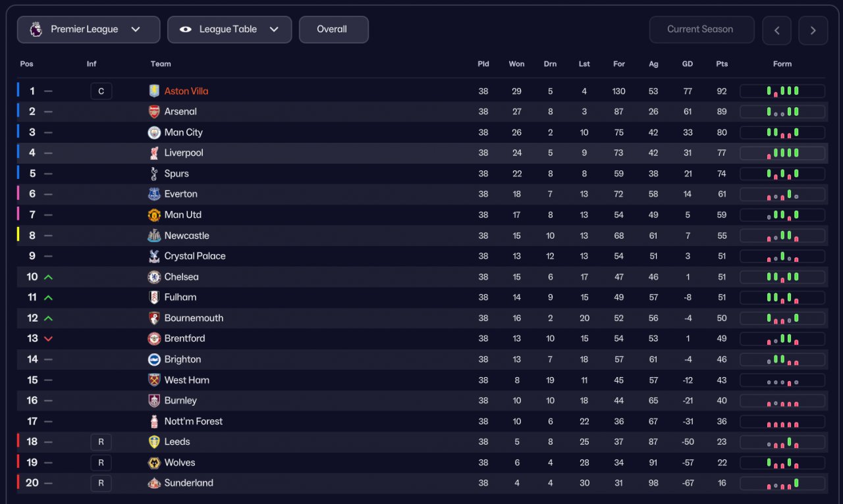Screen dimensions: 843x504
Task: Sort table by GD column header
Action: pos(688,64)
